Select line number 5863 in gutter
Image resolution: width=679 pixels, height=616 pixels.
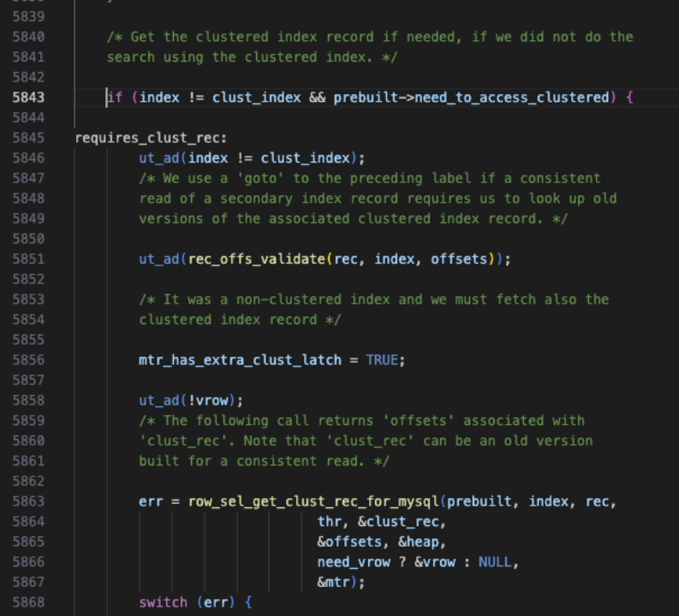tap(28, 501)
